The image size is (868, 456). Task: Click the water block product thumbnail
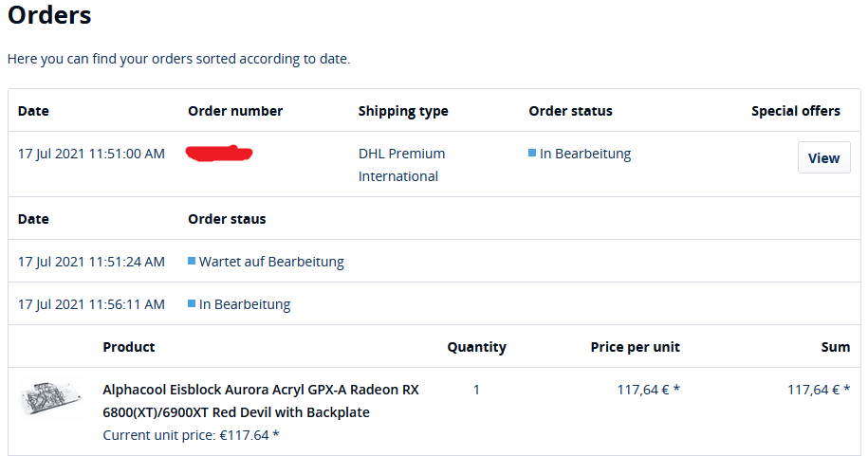(51, 399)
